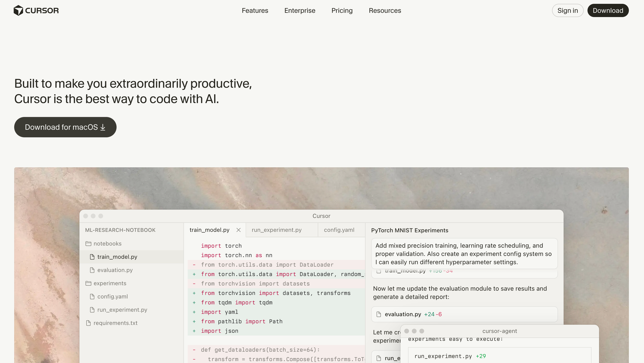Screen dimensions: 644x363
Task: Open the Resources navigation menu
Action: coord(385,11)
